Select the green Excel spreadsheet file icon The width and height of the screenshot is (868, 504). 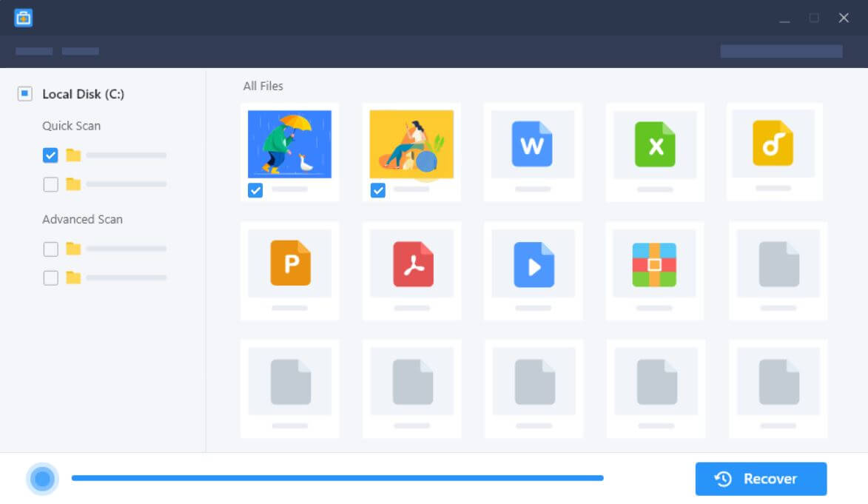[x=655, y=144]
